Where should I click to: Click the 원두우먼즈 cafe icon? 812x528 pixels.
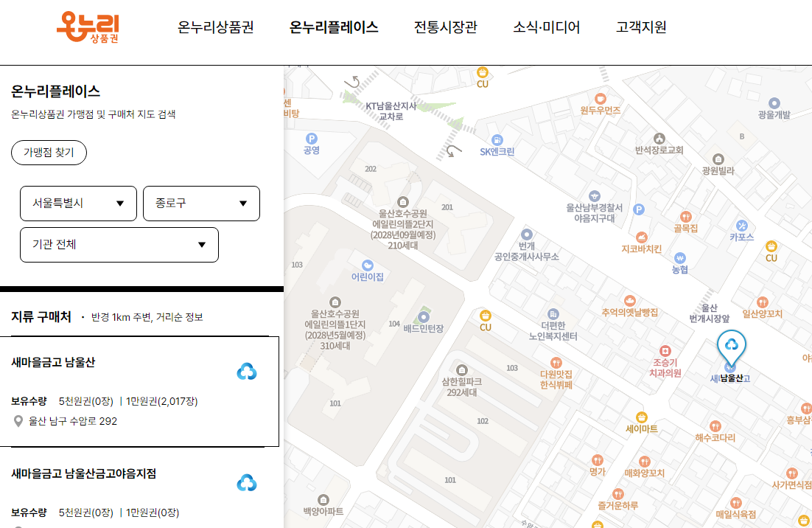601,99
